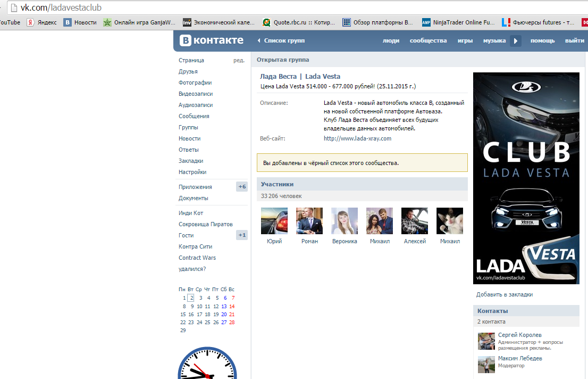Open the YouTube bookmark
The width and height of the screenshot is (588, 379).
(x=10, y=22)
